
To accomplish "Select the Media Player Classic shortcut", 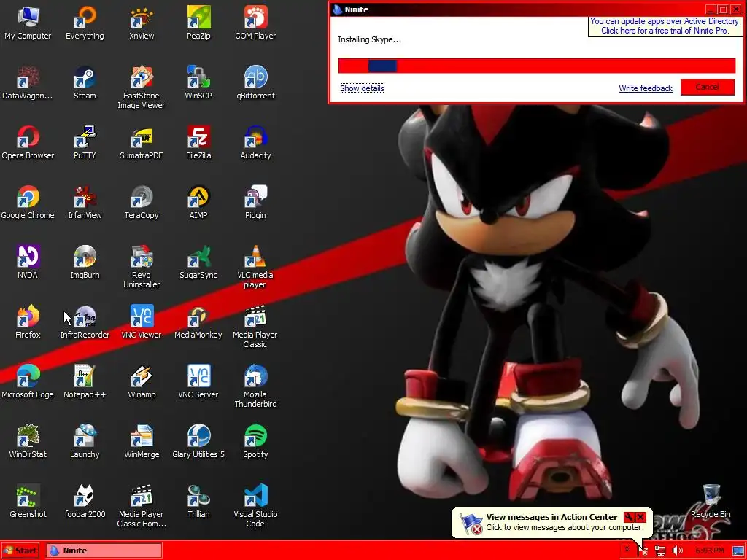I will 255,326.
